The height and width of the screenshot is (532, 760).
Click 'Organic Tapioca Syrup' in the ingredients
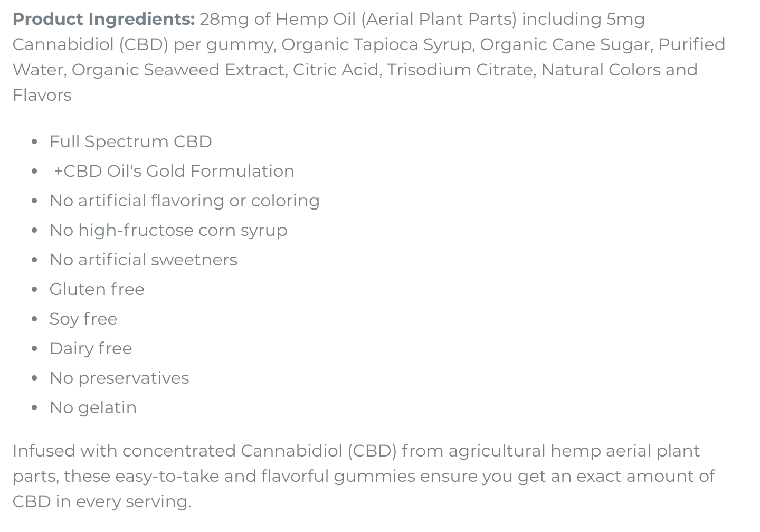[377, 45]
